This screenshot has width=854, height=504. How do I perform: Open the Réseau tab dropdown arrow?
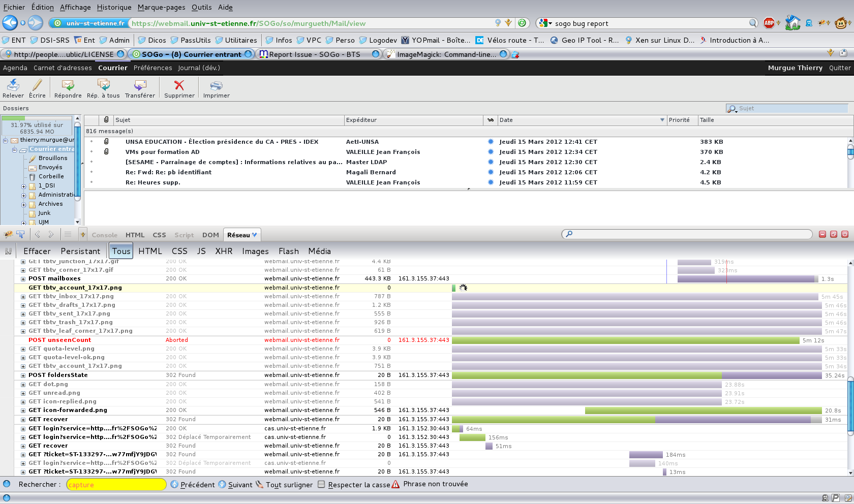(x=255, y=235)
